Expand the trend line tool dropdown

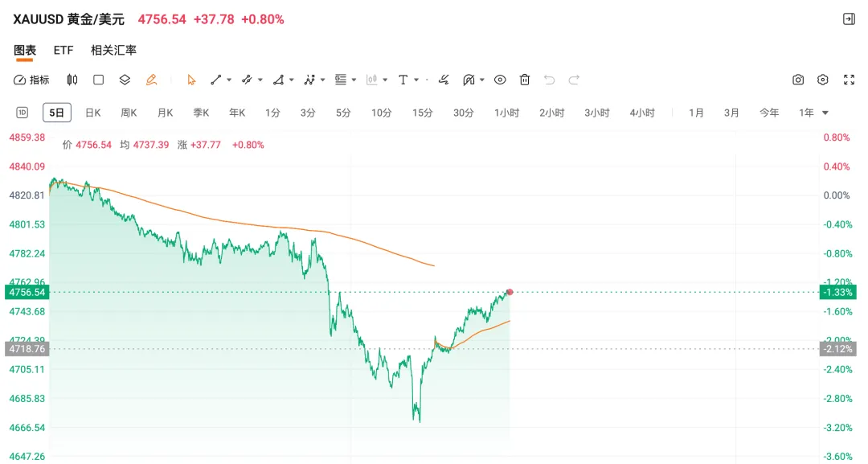pyautogui.click(x=229, y=80)
